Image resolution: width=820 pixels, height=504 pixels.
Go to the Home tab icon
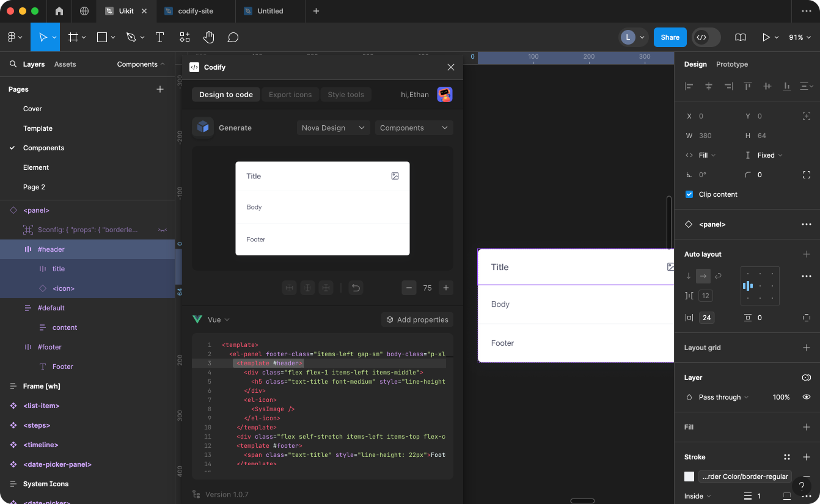point(59,11)
